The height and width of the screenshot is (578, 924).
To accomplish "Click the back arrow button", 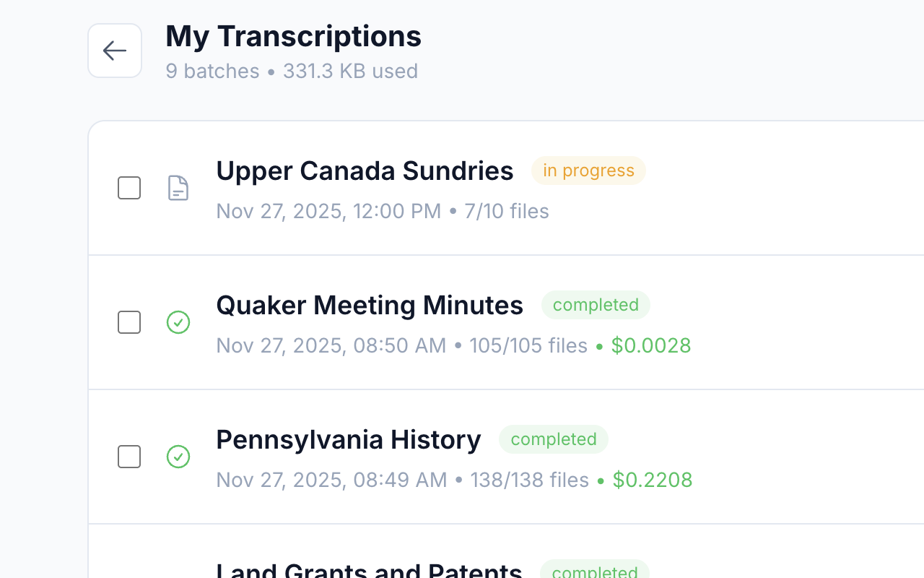I will 115,51.
